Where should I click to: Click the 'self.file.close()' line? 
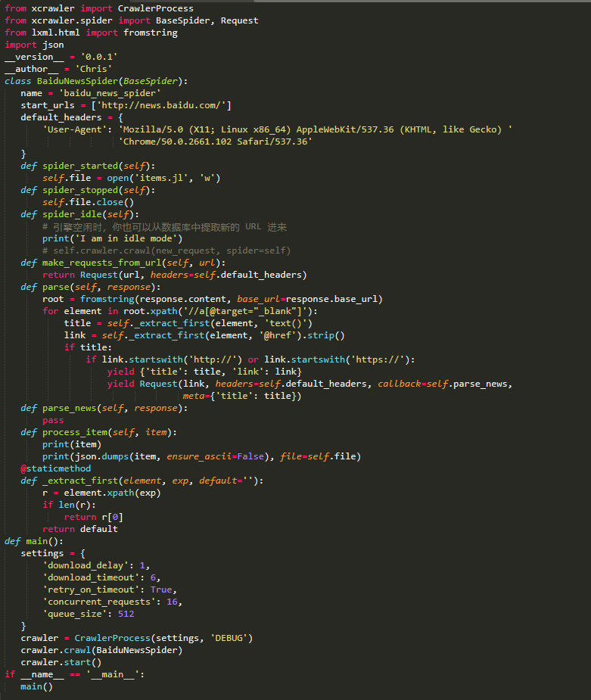tap(88, 202)
